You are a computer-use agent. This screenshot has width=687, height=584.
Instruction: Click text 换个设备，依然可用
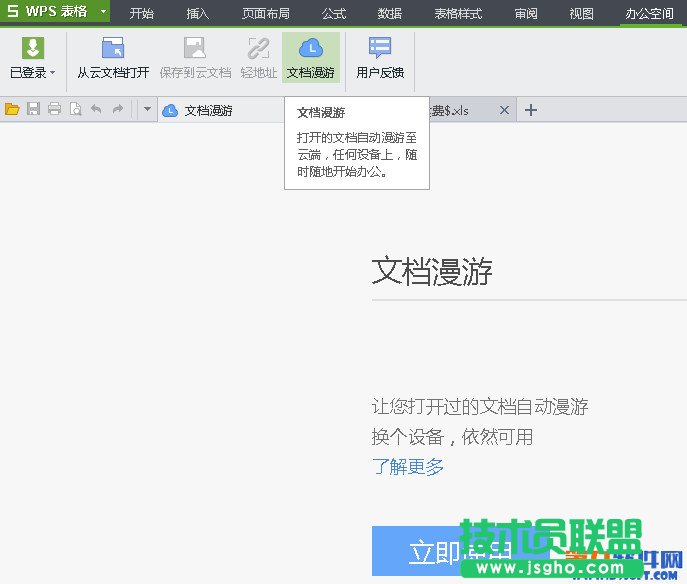coord(452,437)
